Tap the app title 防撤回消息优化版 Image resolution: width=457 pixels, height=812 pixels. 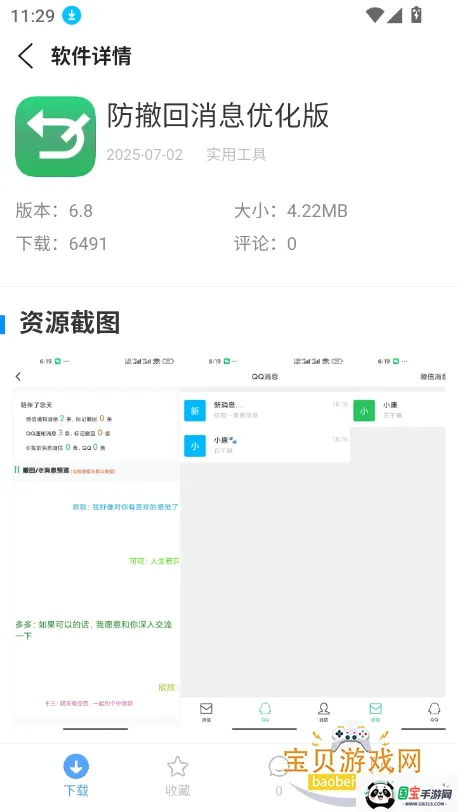[x=218, y=115]
